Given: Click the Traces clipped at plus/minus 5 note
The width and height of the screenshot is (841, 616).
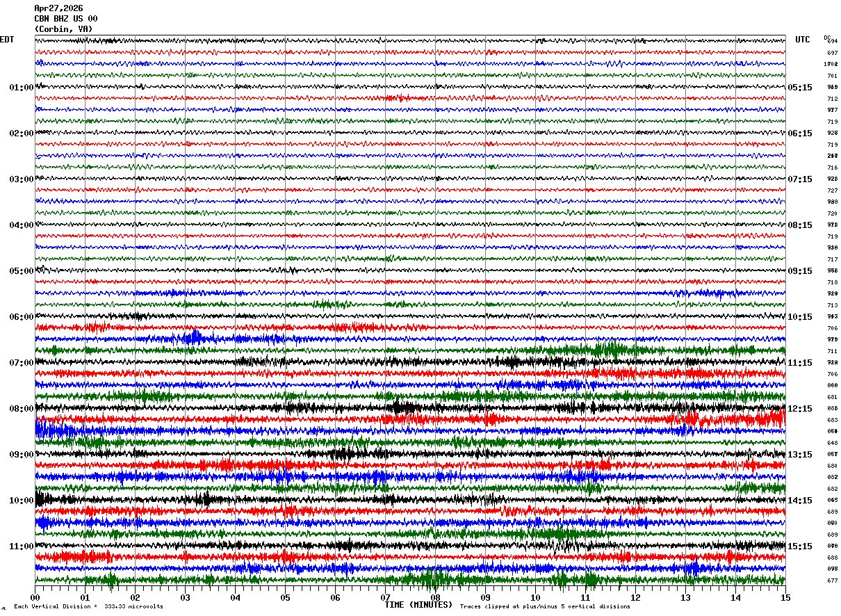Looking at the screenshot, I should point(545,607).
